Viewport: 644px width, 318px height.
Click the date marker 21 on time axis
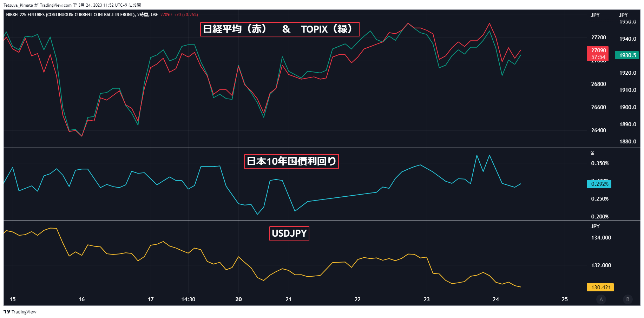click(x=289, y=299)
